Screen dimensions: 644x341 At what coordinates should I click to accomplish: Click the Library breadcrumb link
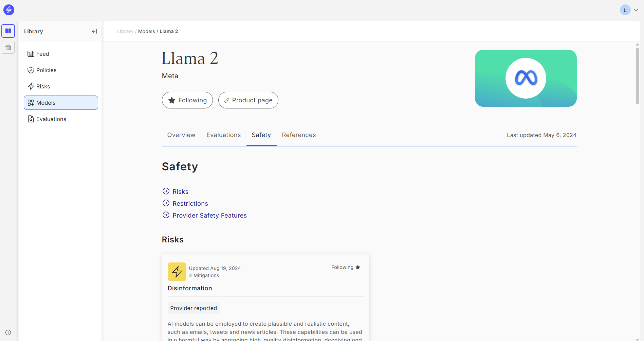(x=125, y=31)
